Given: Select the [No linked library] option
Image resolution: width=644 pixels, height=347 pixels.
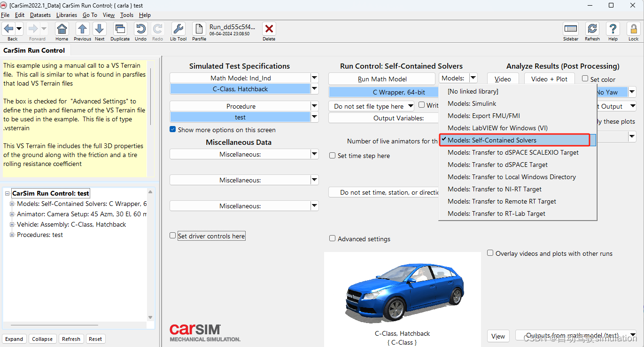Looking at the screenshot, I should [518, 91].
